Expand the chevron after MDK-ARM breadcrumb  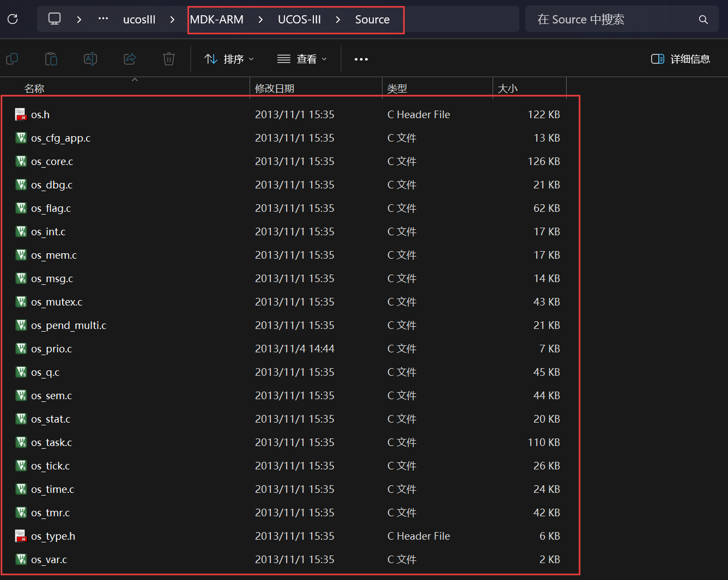(260, 20)
